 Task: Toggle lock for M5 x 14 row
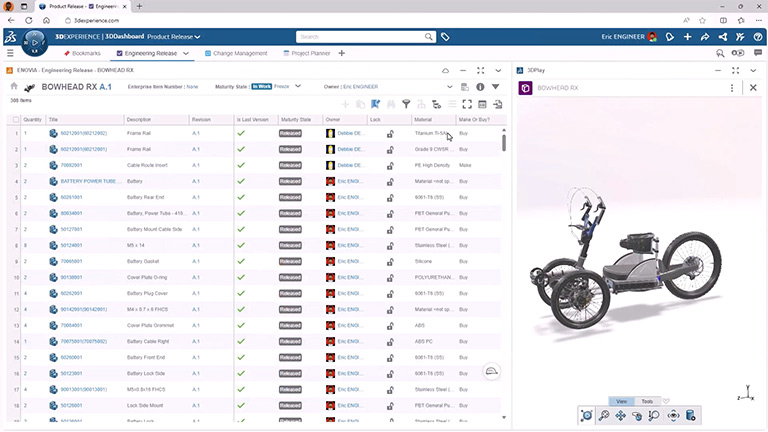[390, 245]
